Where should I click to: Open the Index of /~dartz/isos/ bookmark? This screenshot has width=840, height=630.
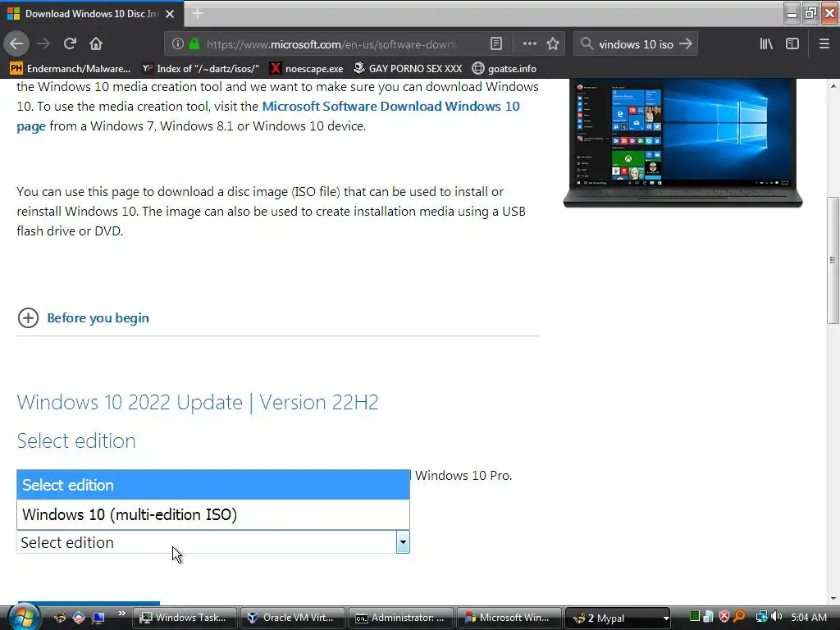click(x=201, y=69)
